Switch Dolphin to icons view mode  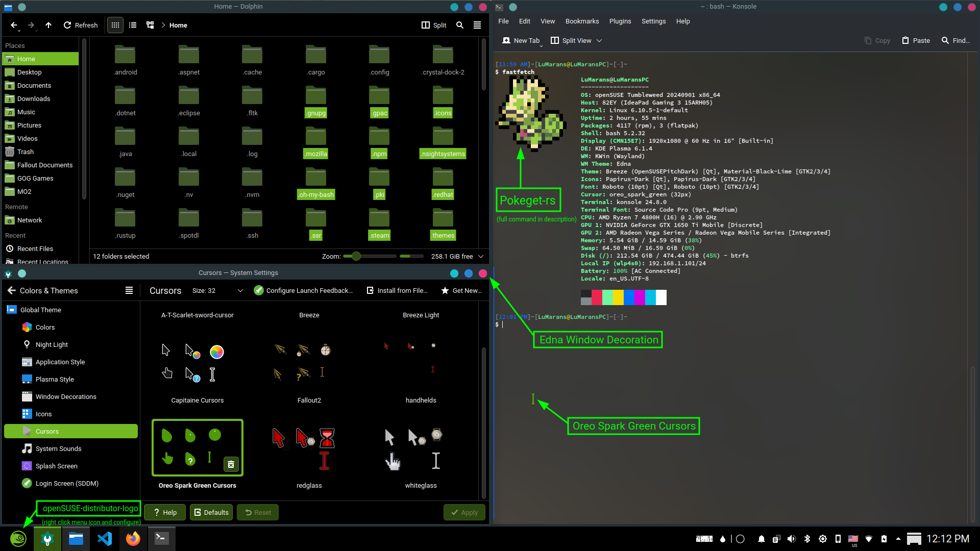[x=115, y=25]
